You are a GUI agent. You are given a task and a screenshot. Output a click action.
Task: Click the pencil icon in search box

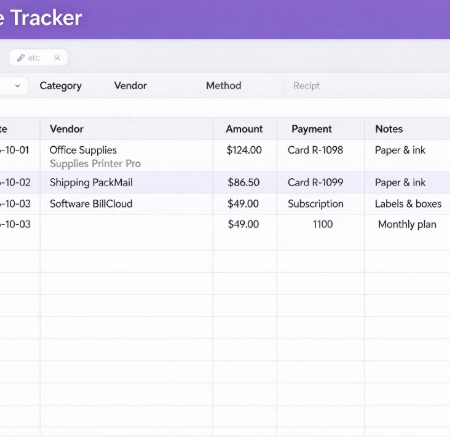click(x=21, y=58)
